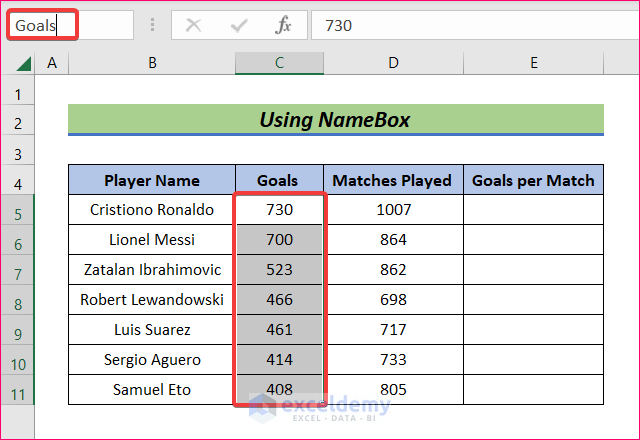Image resolution: width=640 pixels, height=440 pixels.
Task: Click the Goals per Match header cell
Action: point(533,181)
